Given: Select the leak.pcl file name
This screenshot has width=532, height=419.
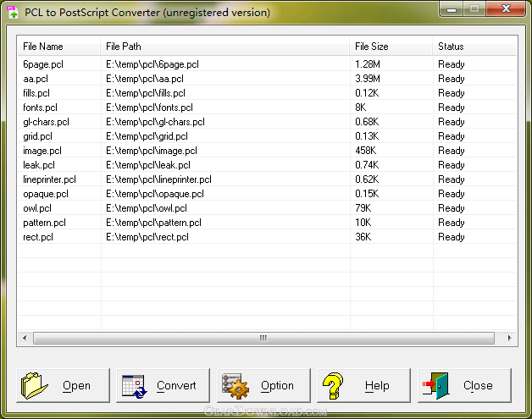Looking at the screenshot, I should [39, 165].
